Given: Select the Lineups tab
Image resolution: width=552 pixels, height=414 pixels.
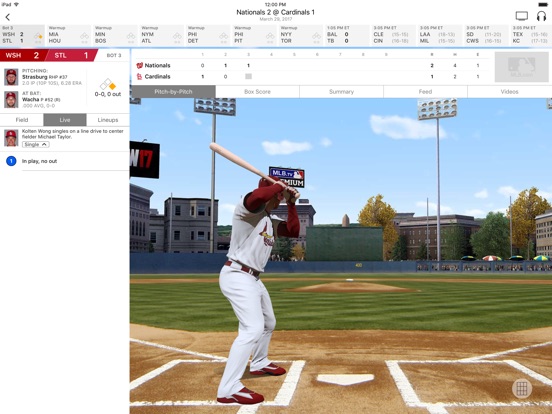Looking at the screenshot, I should pos(108,120).
